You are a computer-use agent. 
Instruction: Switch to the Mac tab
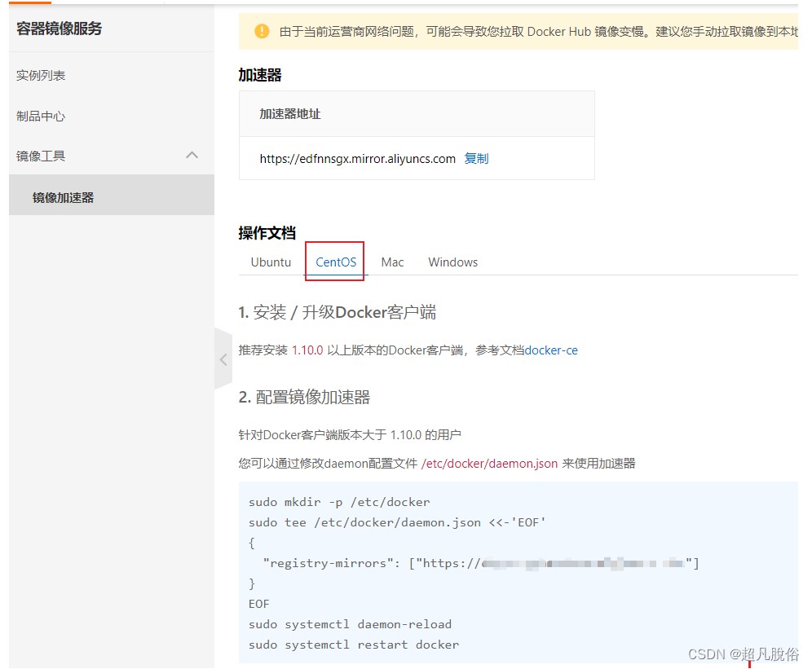click(x=392, y=262)
